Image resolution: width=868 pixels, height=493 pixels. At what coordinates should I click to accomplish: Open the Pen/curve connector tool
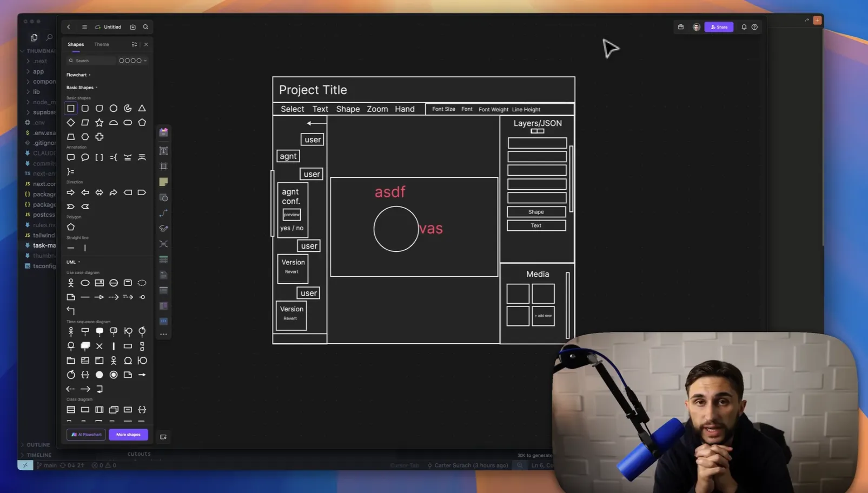click(164, 213)
